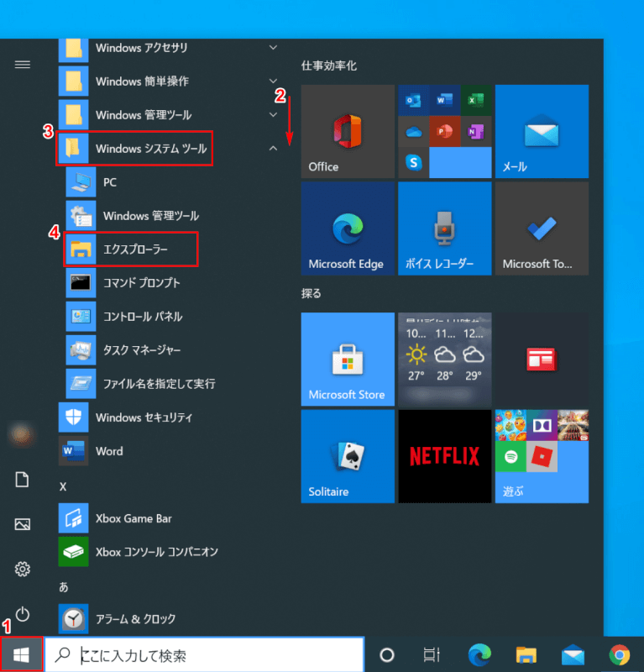Image resolution: width=644 pixels, height=672 pixels.
Task: Open the Mail app from the taskbar
Action: click(x=573, y=654)
